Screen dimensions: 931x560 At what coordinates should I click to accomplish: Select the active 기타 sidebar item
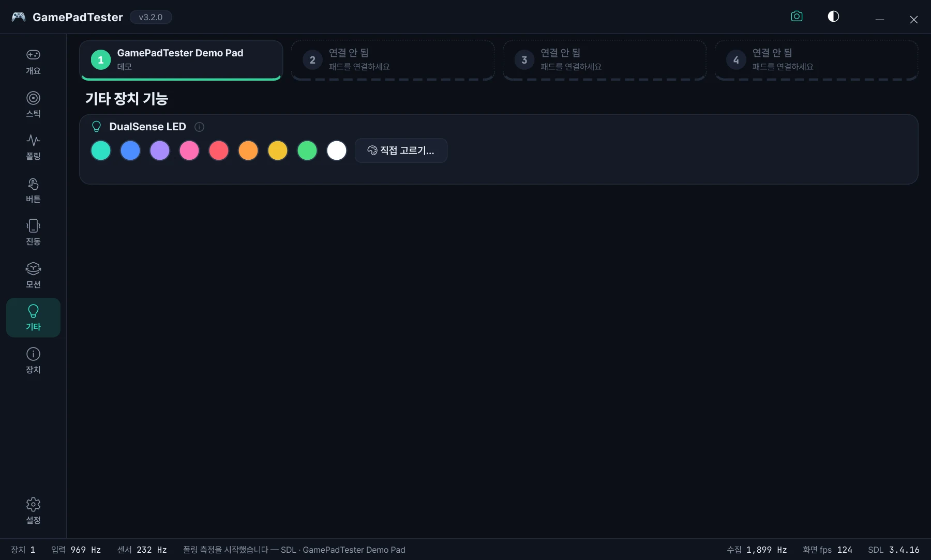pyautogui.click(x=33, y=317)
